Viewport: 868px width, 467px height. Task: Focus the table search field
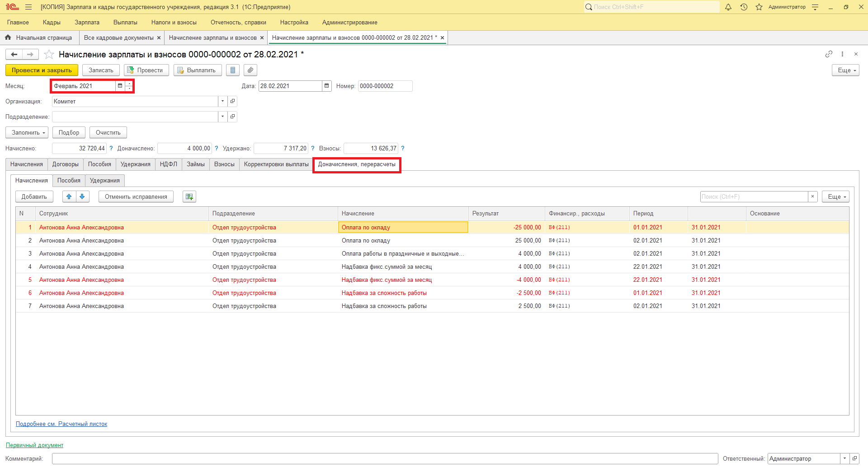(754, 196)
